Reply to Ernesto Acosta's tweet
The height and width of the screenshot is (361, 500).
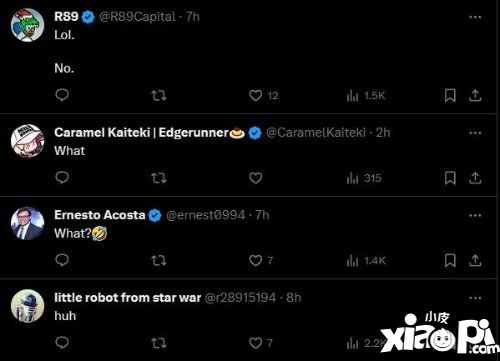tap(62, 260)
